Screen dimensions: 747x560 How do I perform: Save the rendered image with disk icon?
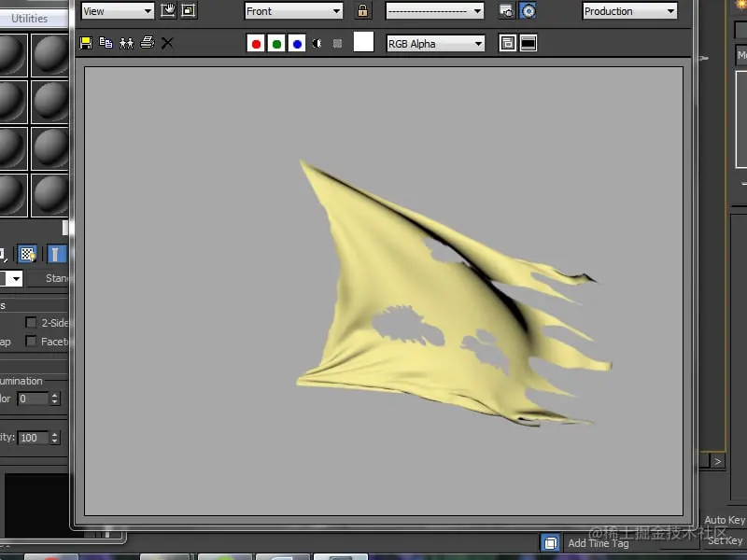coord(86,43)
